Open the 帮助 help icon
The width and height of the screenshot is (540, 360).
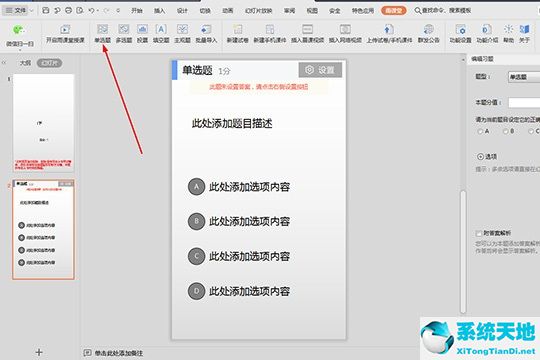click(508, 34)
